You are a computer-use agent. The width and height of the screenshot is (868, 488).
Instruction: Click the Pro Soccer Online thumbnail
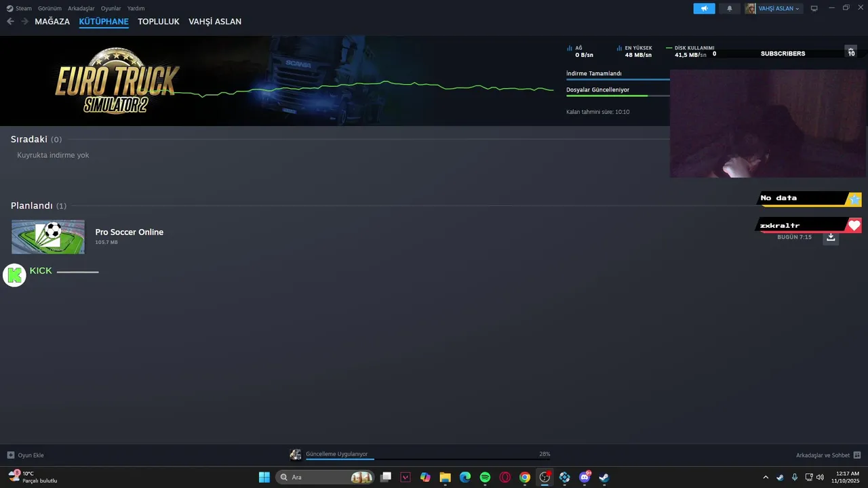click(x=48, y=237)
